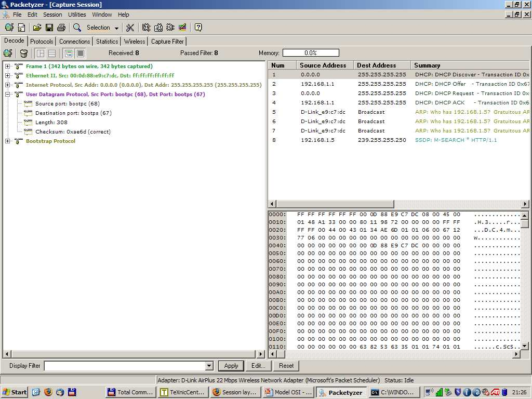The width and height of the screenshot is (532, 399).
Task: Toggle the tree detail view button
Action: click(69, 54)
